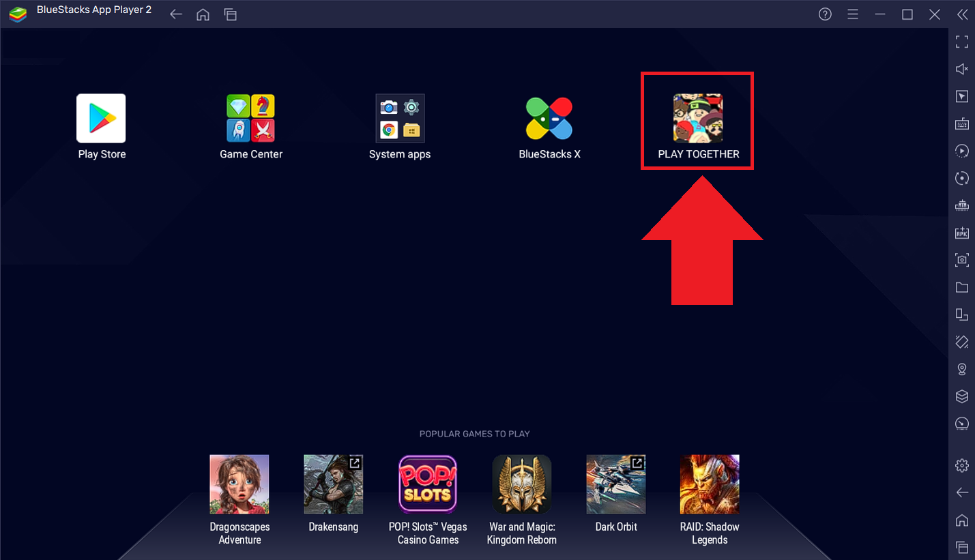This screenshot has width=975, height=560.
Task: Click the BlueStacks logo in title bar
Action: click(x=18, y=14)
